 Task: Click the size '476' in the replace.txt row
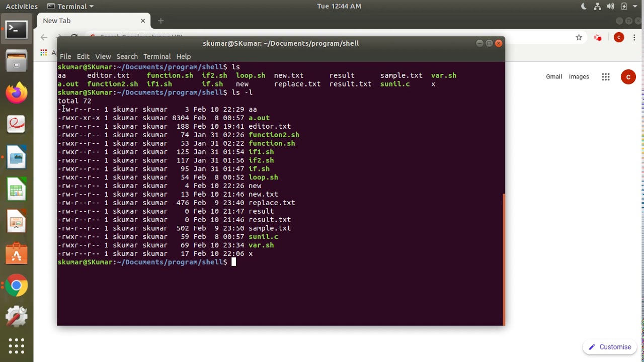point(183,203)
